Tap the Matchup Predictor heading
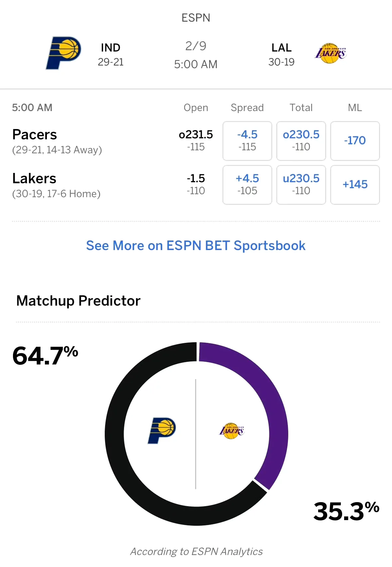 pyautogui.click(x=78, y=301)
